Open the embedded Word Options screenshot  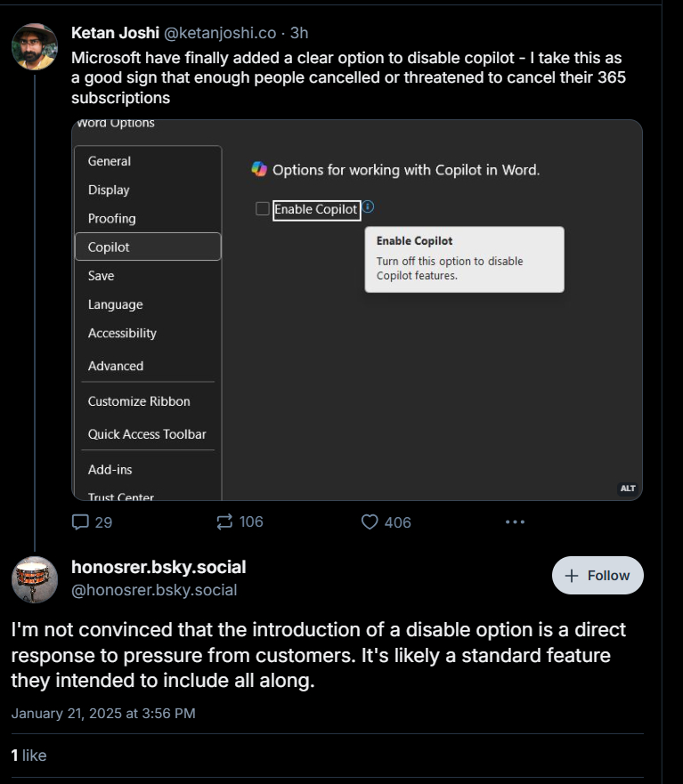357,310
